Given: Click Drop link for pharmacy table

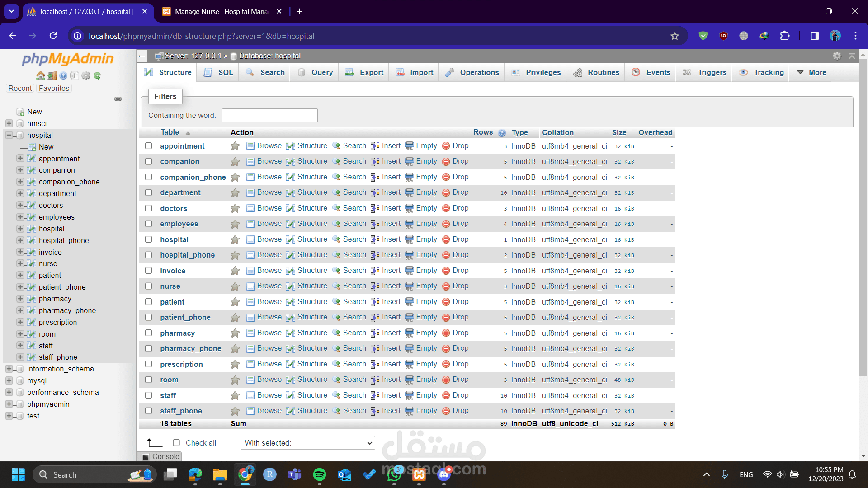Looking at the screenshot, I should [x=460, y=333].
